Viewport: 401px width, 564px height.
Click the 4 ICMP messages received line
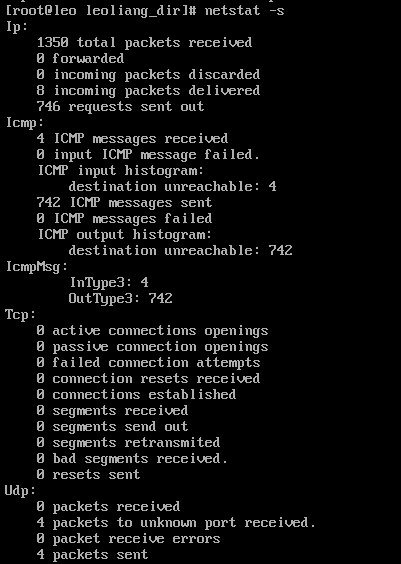(x=132, y=138)
